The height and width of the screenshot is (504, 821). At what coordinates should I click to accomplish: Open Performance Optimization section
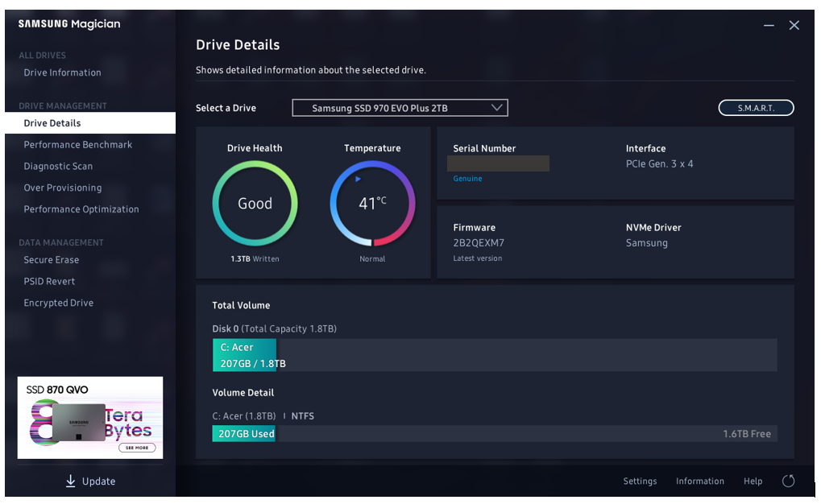[x=81, y=209]
